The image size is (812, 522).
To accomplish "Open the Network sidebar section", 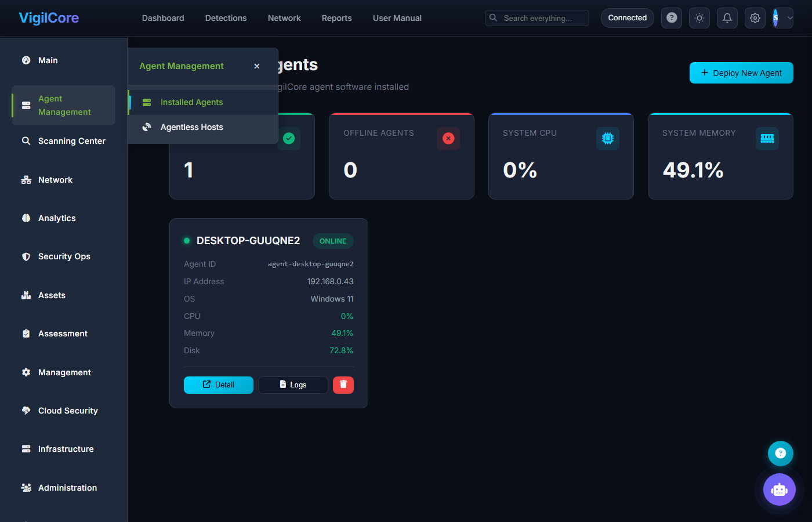I will pyautogui.click(x=63, y=180).
